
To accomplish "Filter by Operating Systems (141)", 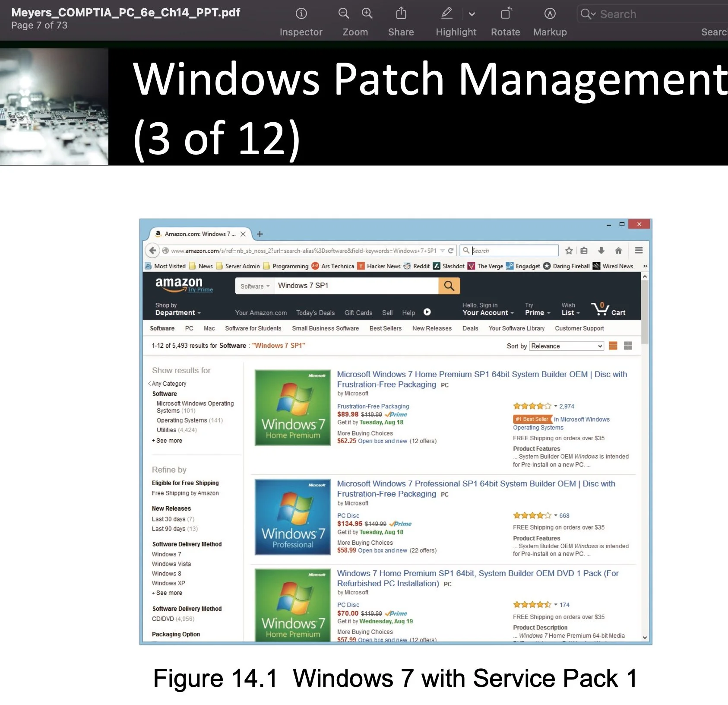I will coord(190,420).
